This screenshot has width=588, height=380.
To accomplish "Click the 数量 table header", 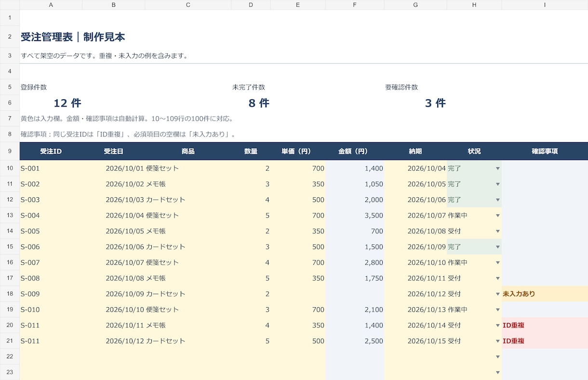I will pos(251,151).
